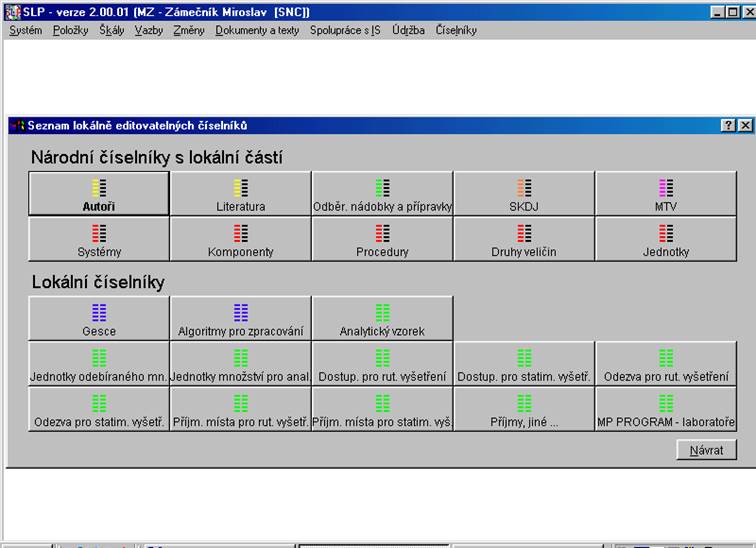
Task: Select the Komponenty codebook
Action: tap(240, 239)
